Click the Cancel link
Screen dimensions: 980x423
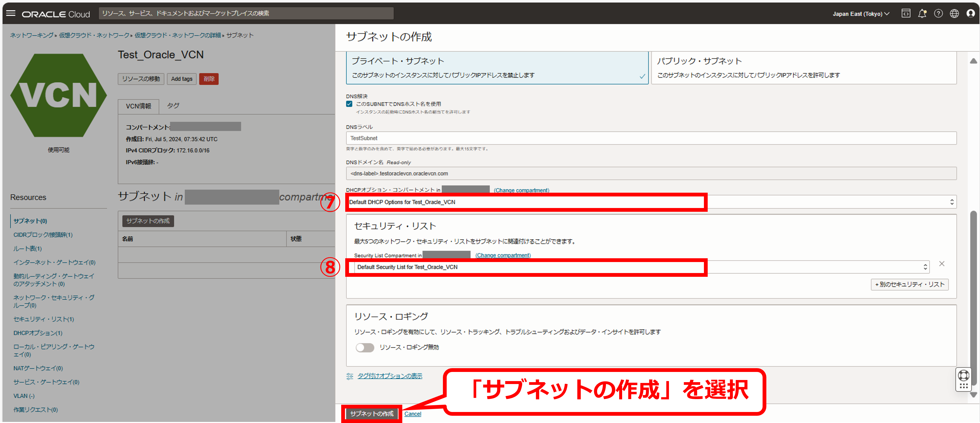(x=413, y=414)
